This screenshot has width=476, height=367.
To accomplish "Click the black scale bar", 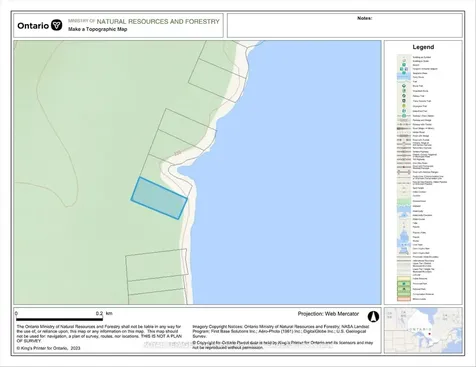I will click(x=59, y=319).
